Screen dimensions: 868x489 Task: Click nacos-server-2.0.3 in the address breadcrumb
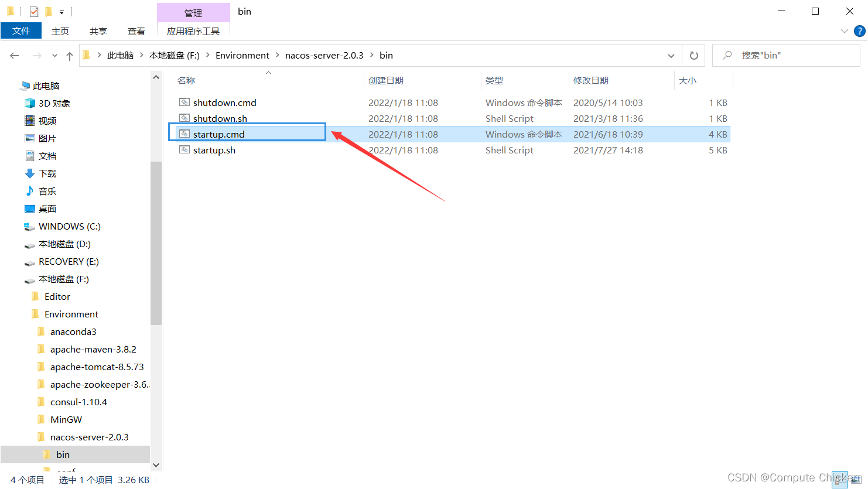(x=324, y=56)
